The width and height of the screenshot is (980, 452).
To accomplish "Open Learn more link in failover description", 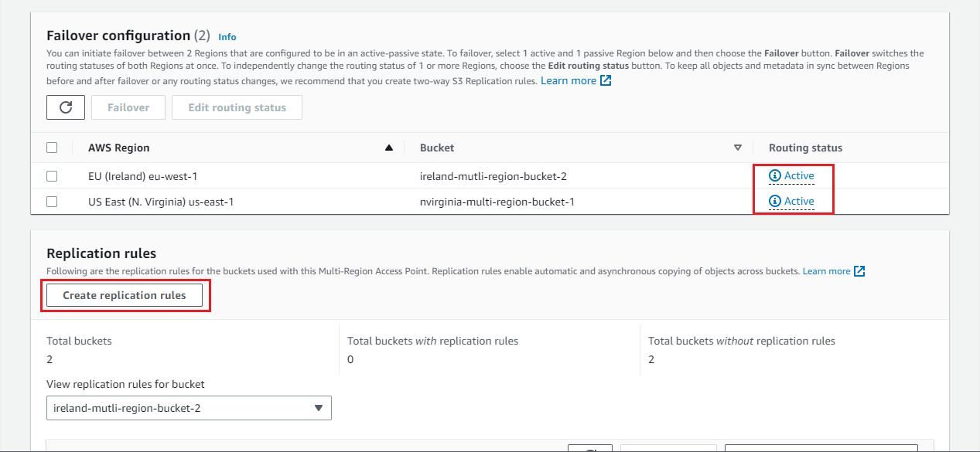I will 569,80.
